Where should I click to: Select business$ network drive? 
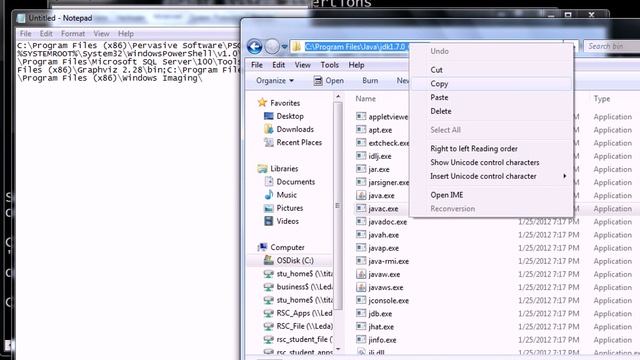pos(304,287)
